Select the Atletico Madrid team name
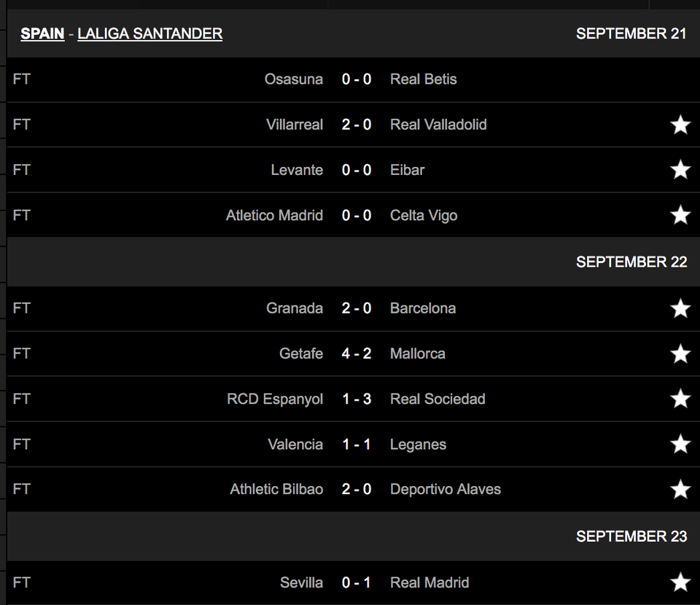The width and height of the screenshot is (700, 605). (x=274, y=216)
